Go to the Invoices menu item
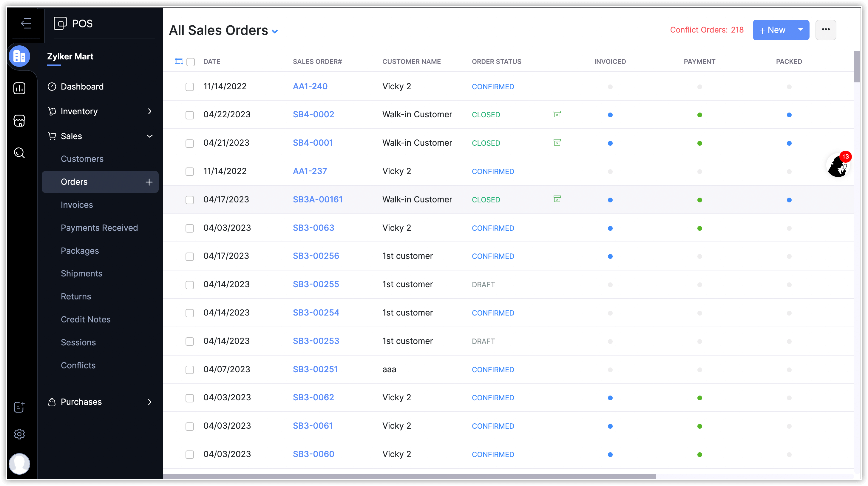Screen dimensions: 868x486 coord(77,205)
